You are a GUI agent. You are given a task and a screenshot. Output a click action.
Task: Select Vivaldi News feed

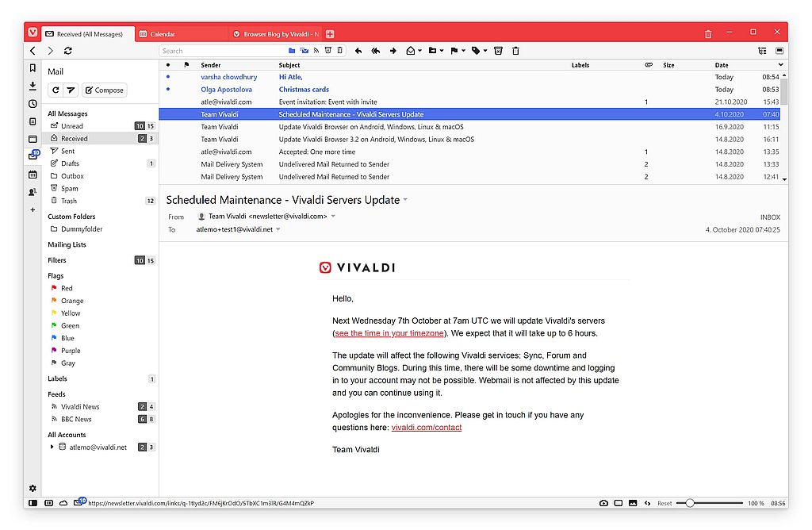coord(101,407)
